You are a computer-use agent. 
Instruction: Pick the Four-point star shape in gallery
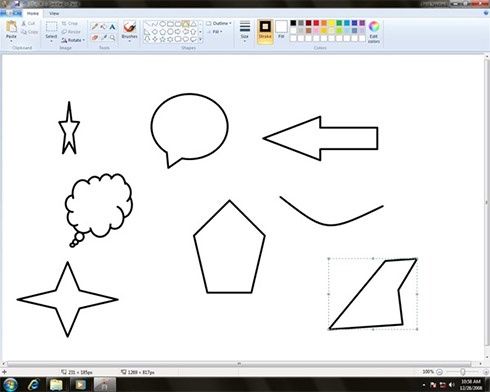(155, 39)
